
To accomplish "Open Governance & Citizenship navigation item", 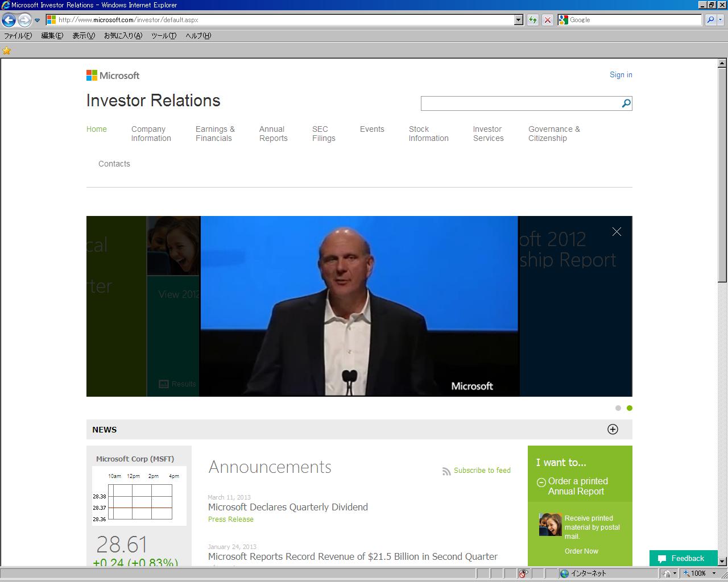I will tap(554, 134).
